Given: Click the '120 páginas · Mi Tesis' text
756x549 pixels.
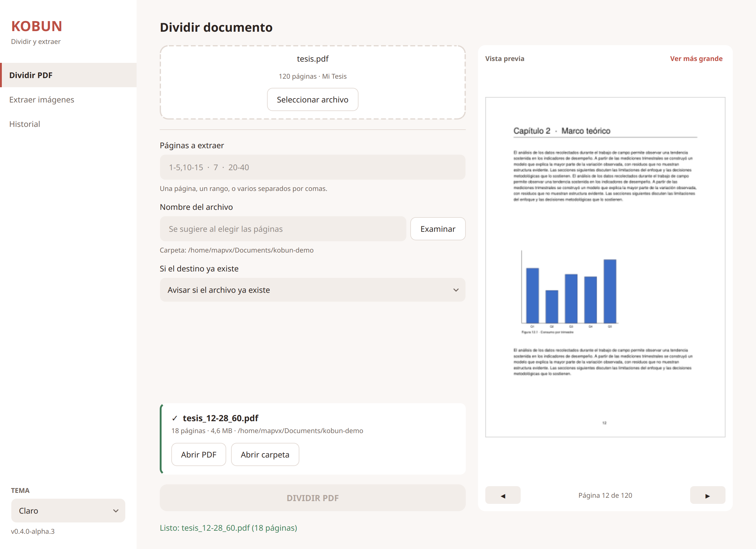Looking at the screenshot, I should pos(312,76).
